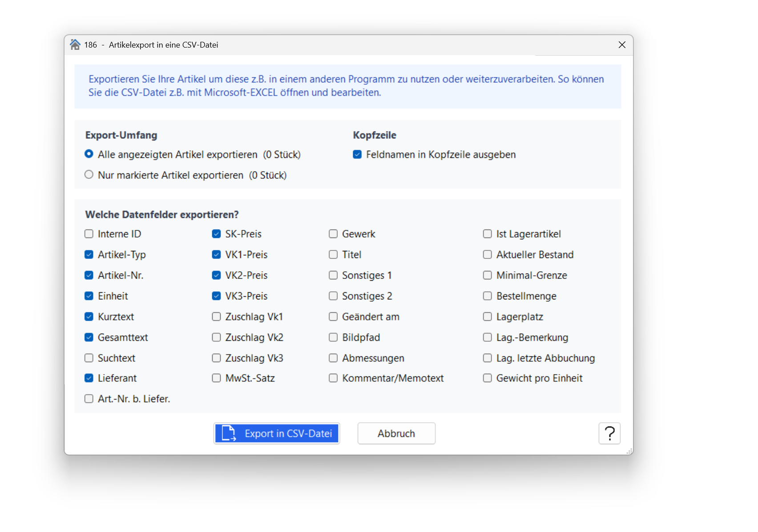This screenshot has width=758, height=532.
Task: Click the dialog title Artikelexport in eine CSV-Datei
Action: 163,45
